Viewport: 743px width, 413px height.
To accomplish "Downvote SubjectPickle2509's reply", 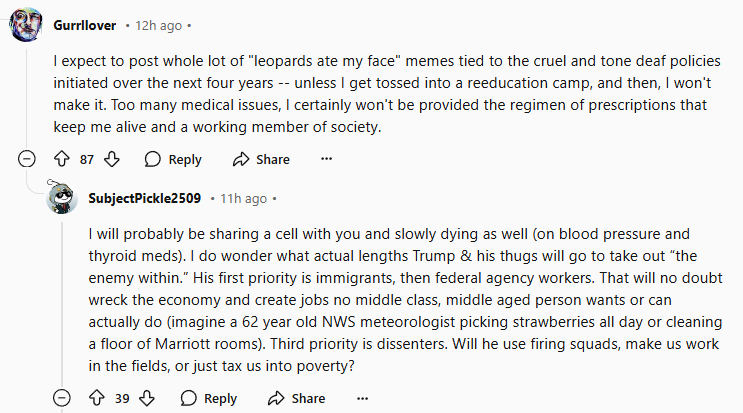I will click(x=147, y=398).
